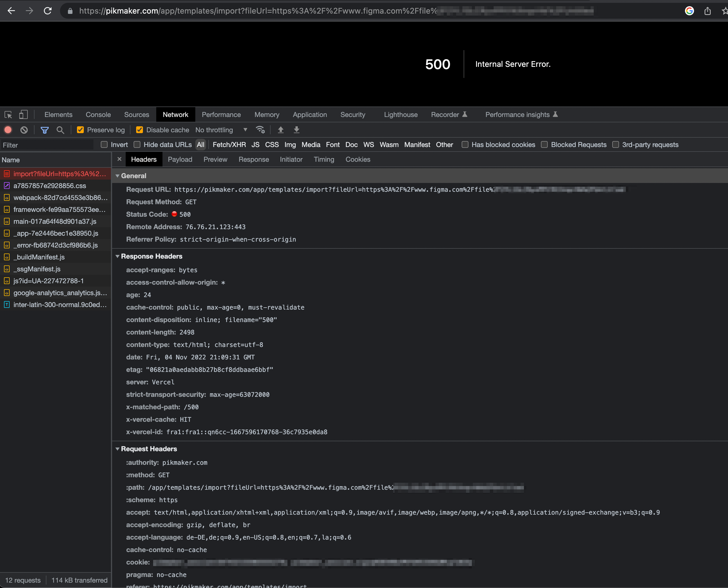Stop recording network log
The height and width of the screenshot is (588, 728).
8,130
